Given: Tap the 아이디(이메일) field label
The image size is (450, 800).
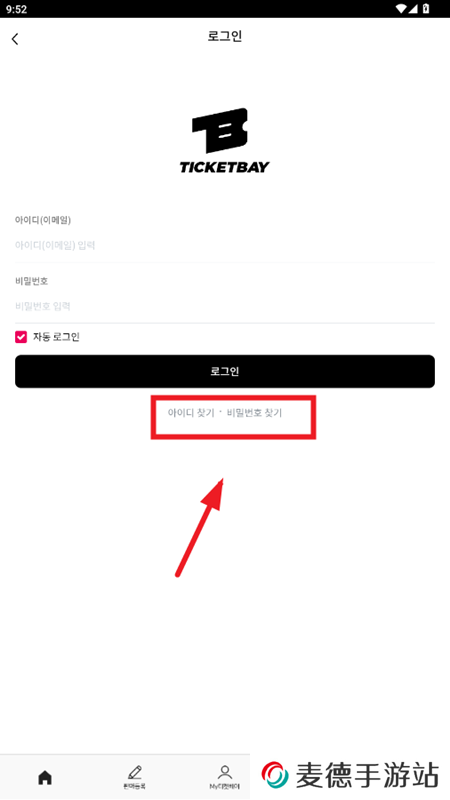Looking at the screenshot, I should click(43, 220).
